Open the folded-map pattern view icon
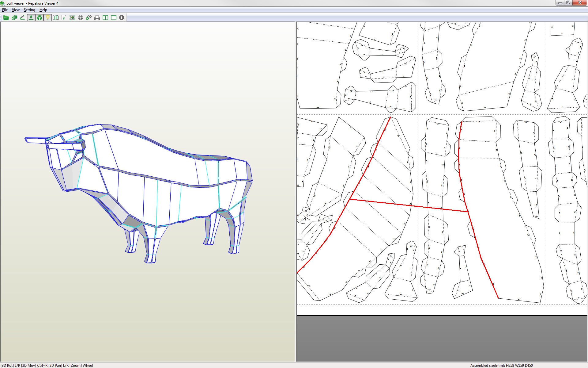The width and height of the screenshot is (588, 368). point(56,18)
